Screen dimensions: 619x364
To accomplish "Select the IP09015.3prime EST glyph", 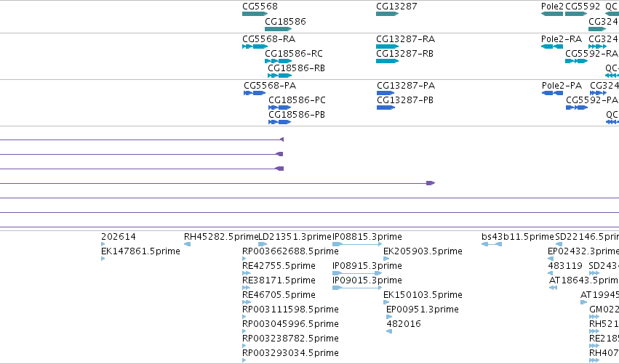I will click(357, 288).
